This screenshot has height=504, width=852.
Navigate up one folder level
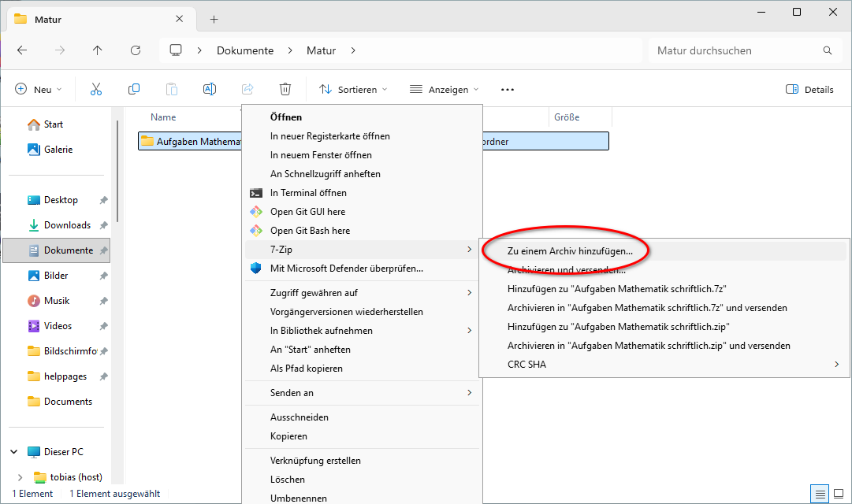pyautogui.click(x=98, y=50)
